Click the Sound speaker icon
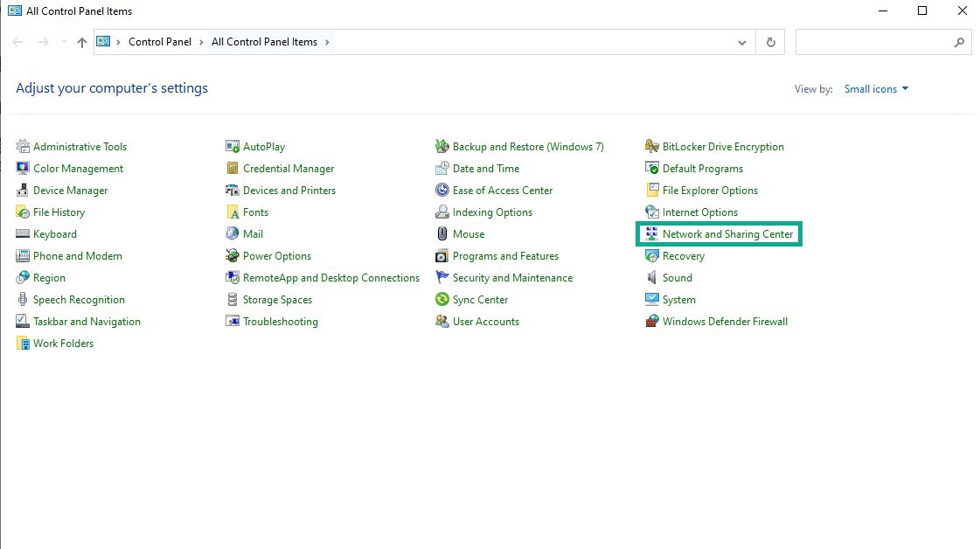 (x=652, y=278)
